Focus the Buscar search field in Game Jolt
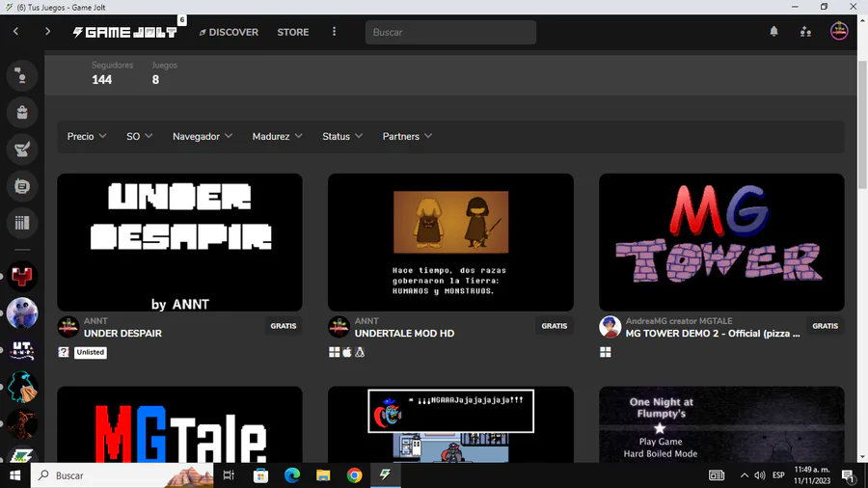Viewport: 868px width, 488px height. (450, 32)
